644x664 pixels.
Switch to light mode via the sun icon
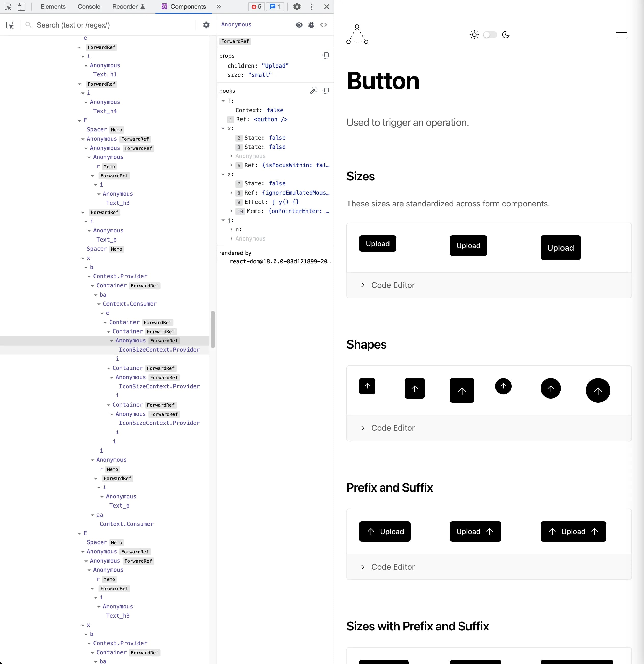[x=474, y=35]
